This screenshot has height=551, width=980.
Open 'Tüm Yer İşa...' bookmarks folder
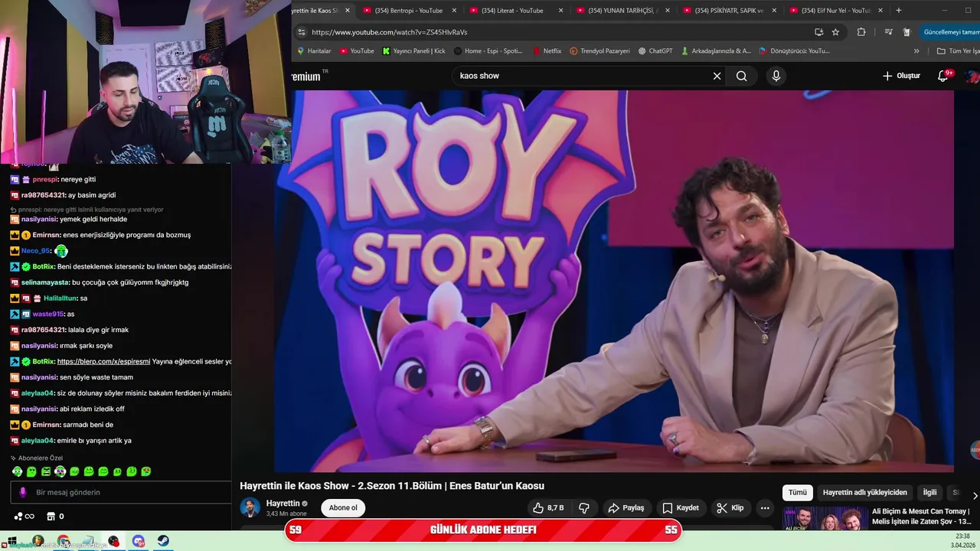(x=958, y=51)
